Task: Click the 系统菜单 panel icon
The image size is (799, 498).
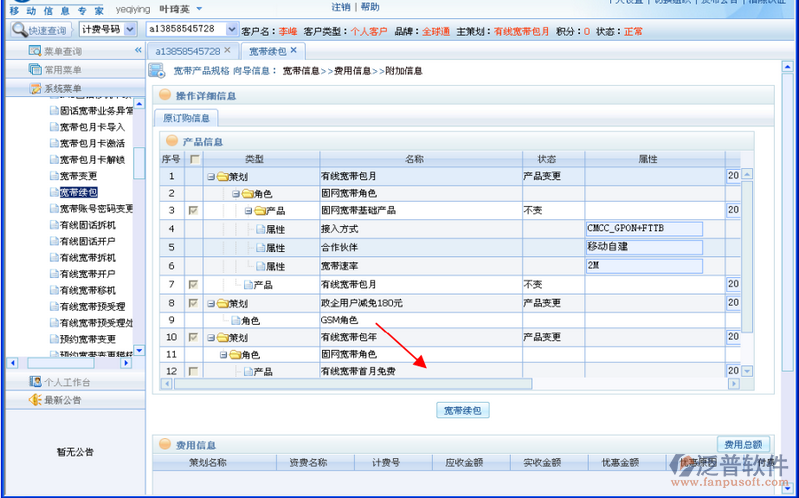Action: [35, 89]
